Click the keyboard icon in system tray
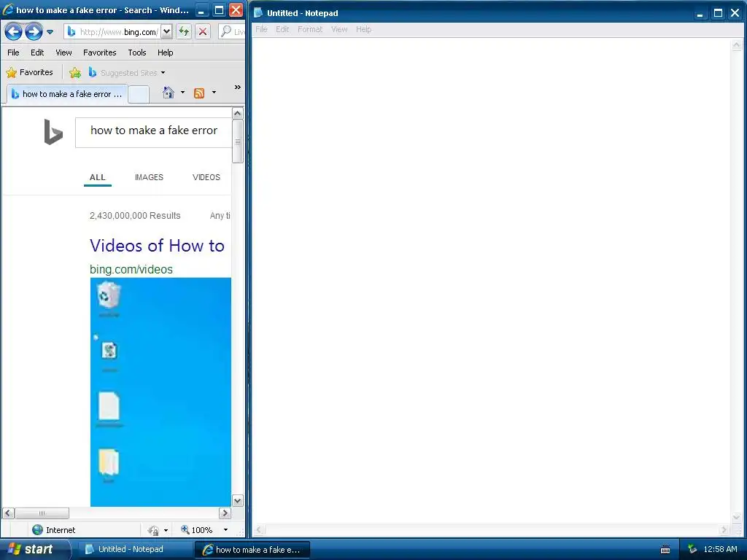 (x=665, y=550)
